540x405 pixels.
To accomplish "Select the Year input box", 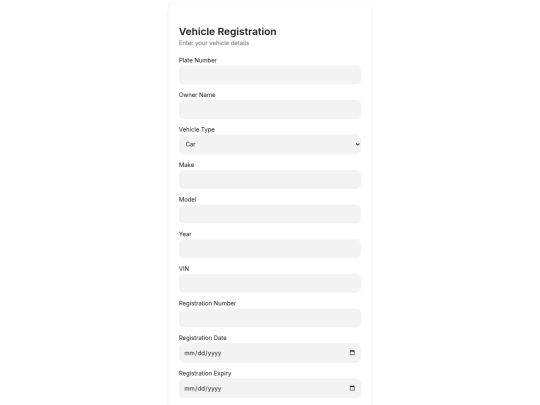I will [270, 249].
